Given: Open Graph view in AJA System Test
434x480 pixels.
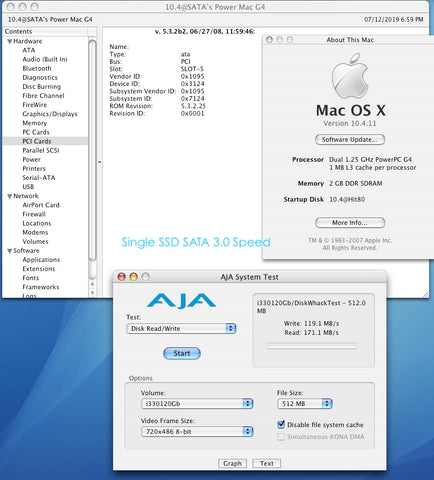Looking at the screenshot, I should 232,463.
